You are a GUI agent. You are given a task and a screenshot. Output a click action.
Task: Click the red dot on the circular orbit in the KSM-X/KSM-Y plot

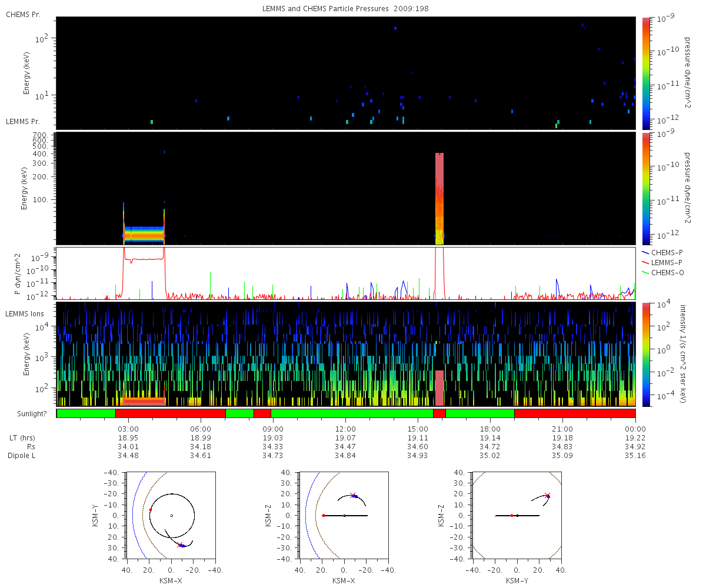click(150, 510)
